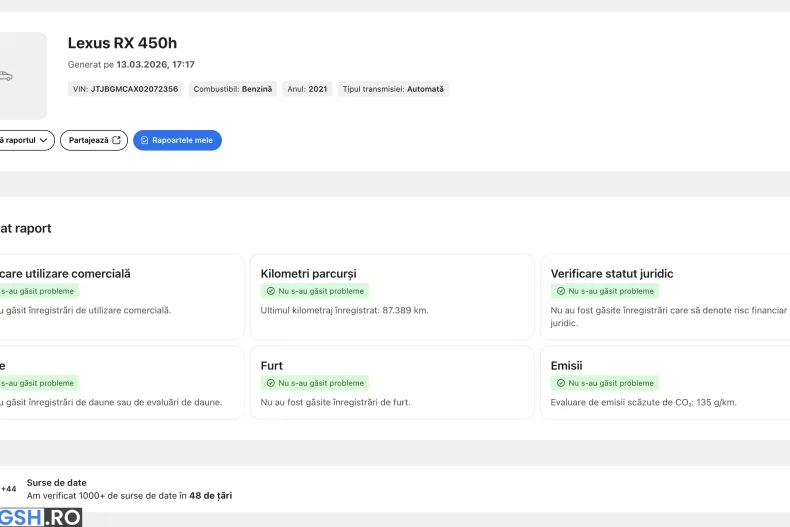The width and height of the screenshot is (790, 527).
Task: Click the Surse de date section
Action: [130, 489]
